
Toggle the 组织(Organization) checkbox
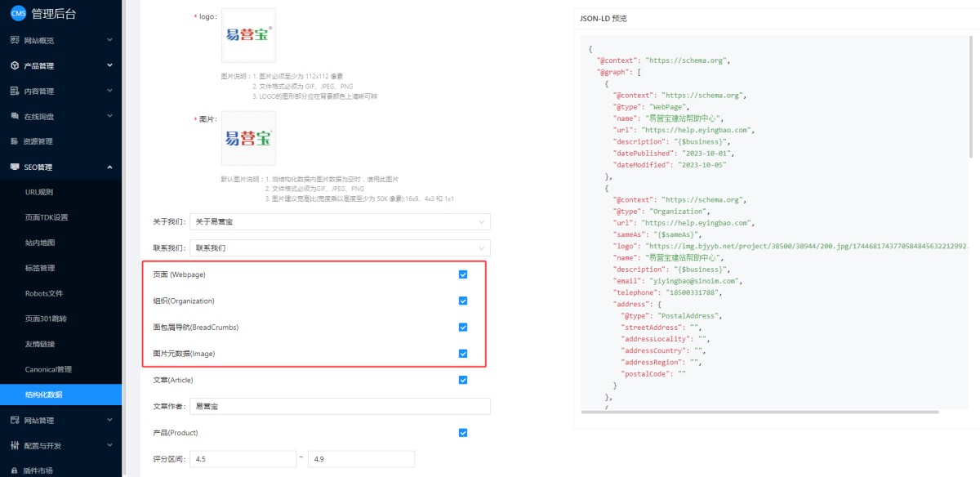(463, 301)
